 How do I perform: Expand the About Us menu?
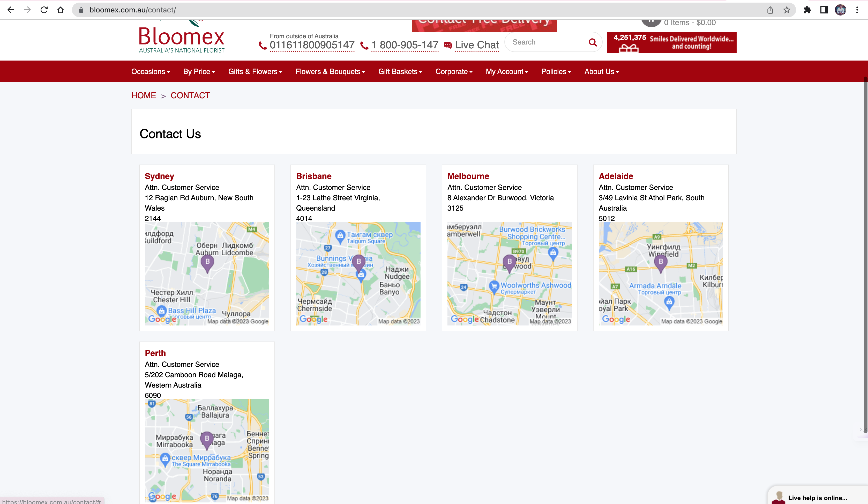602,72
